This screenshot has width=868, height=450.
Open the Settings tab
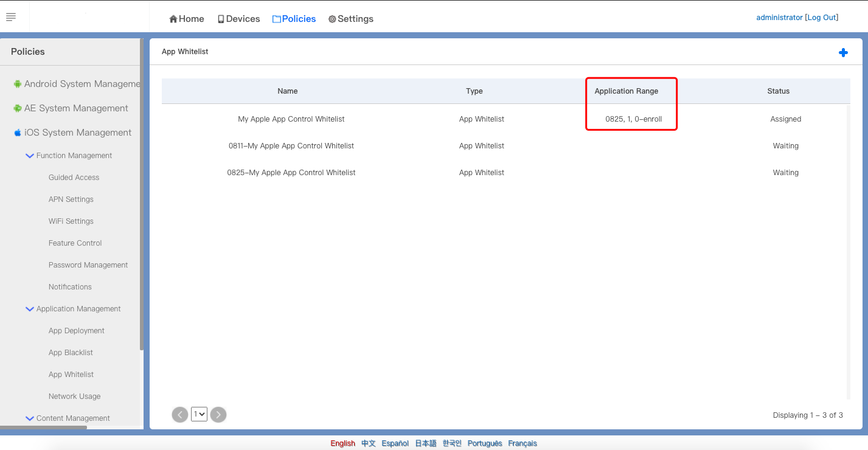coord(350,19)
